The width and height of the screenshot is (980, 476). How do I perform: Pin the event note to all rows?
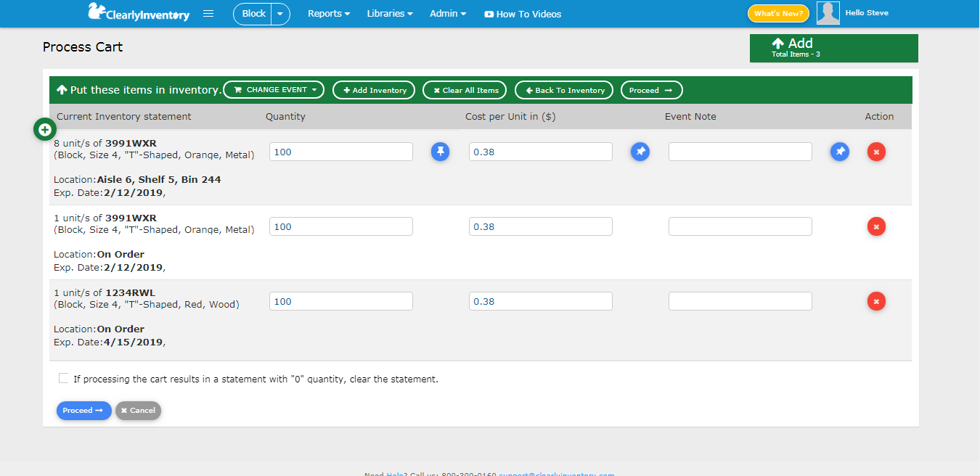(x=839, y=152)
